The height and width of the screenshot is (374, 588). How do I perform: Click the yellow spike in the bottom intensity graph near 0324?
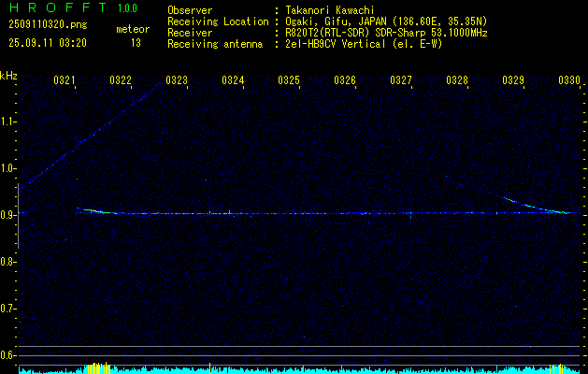coord(209,367)
